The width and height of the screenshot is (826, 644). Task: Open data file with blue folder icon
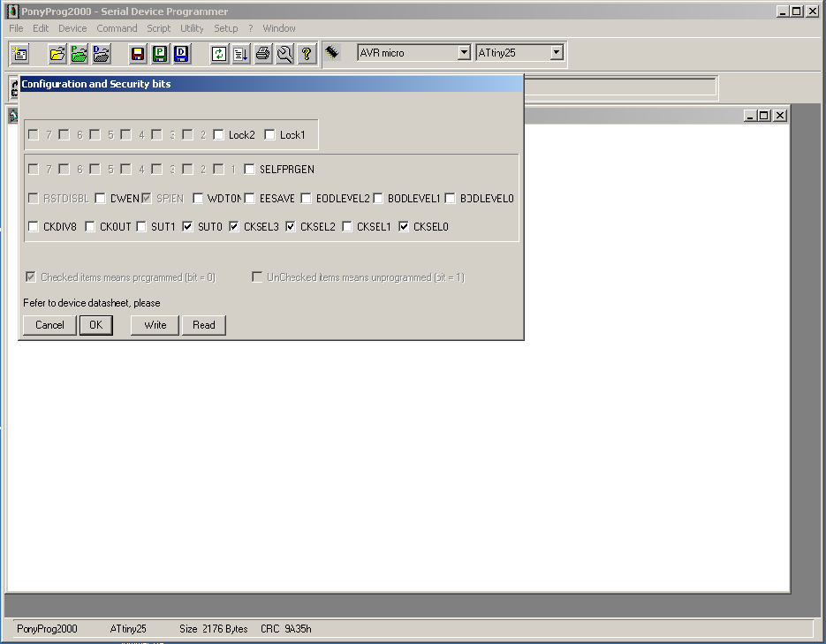click(x=101, y=54)
